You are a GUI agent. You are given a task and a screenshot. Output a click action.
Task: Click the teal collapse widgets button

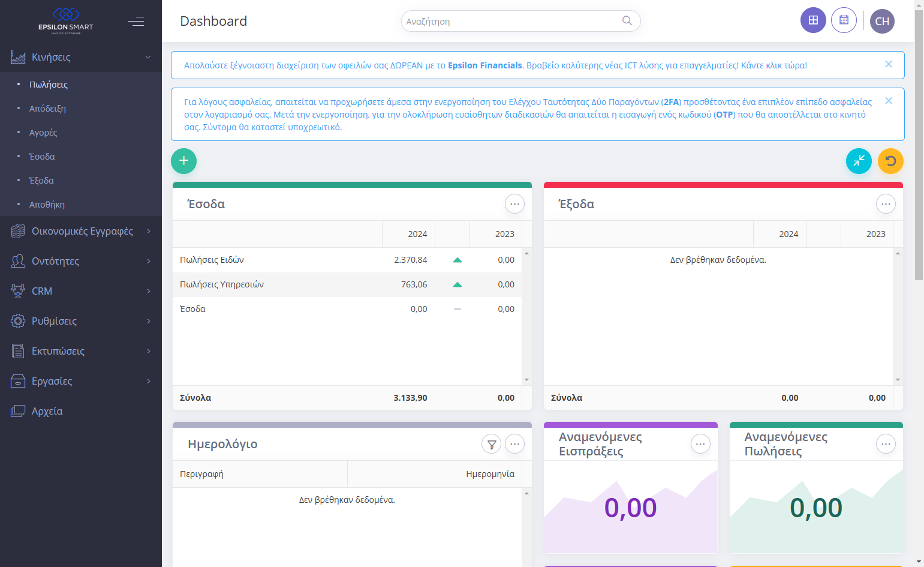[859, 161]
